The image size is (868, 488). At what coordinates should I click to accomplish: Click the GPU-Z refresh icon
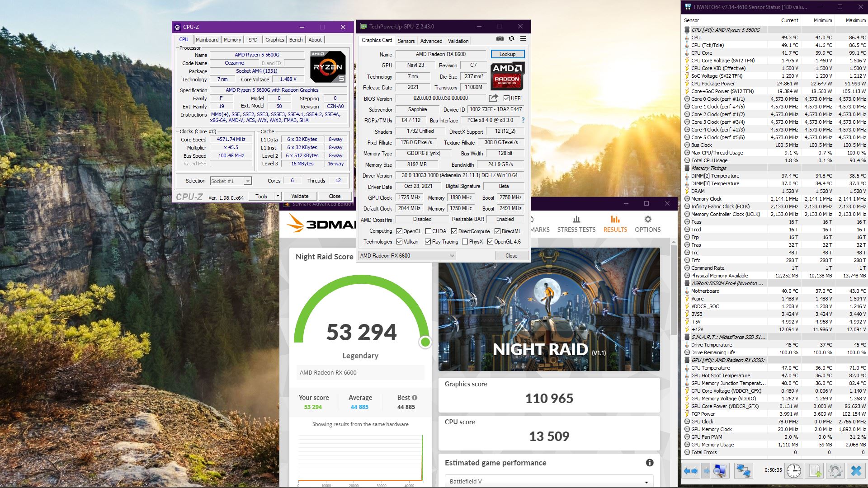click(x=511, y=39)
